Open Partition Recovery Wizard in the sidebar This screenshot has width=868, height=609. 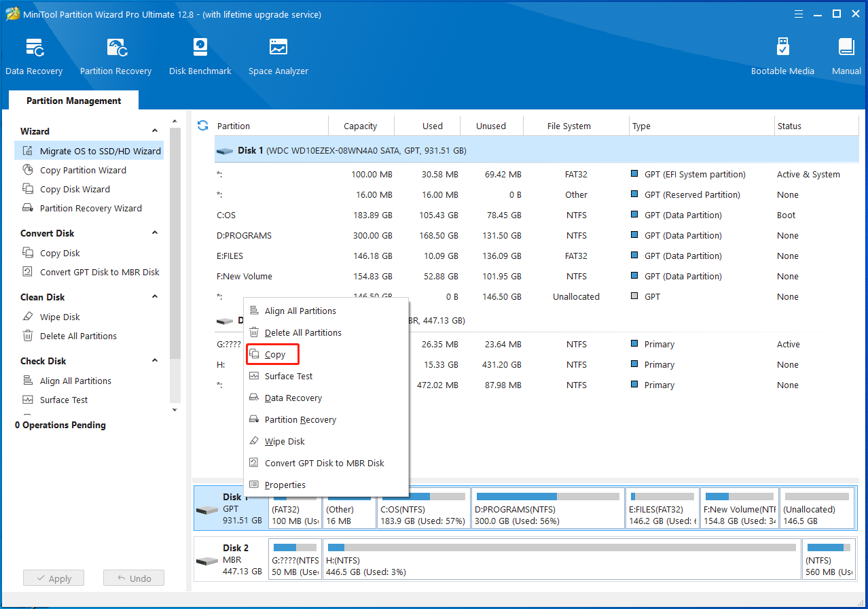tap(91, 208)
